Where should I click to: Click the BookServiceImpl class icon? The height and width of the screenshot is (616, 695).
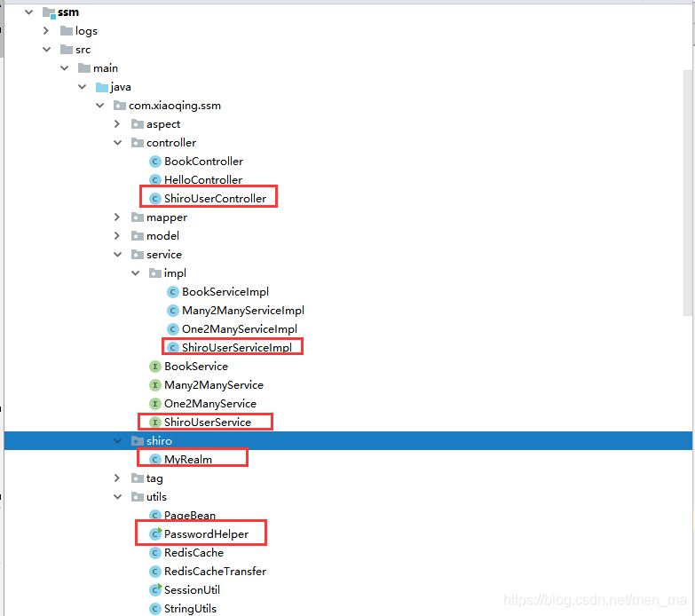pyautogui.click(x=172, y=292)
